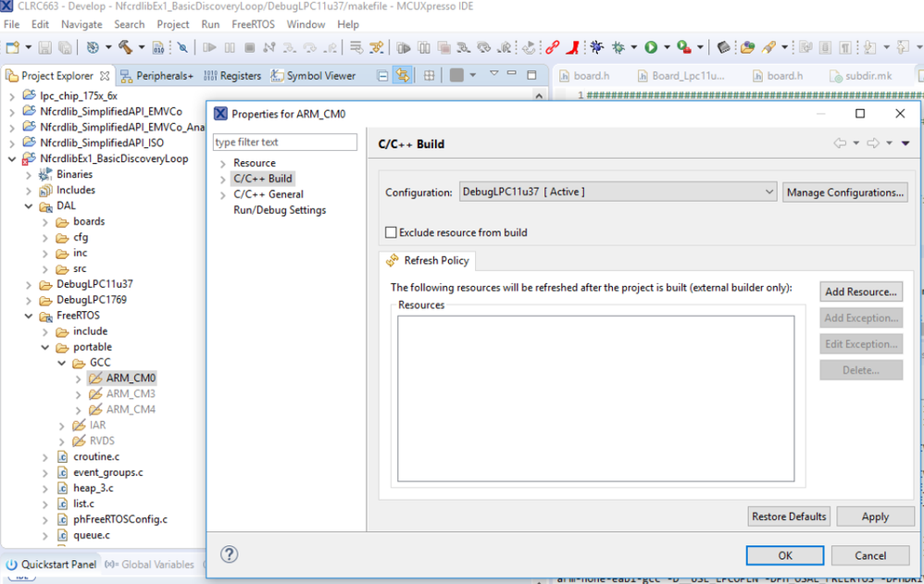Collapse the DAL folder in Project Explorer
Image resolution: width=924 pixels, height=584 pixels.
click(29, 206)
